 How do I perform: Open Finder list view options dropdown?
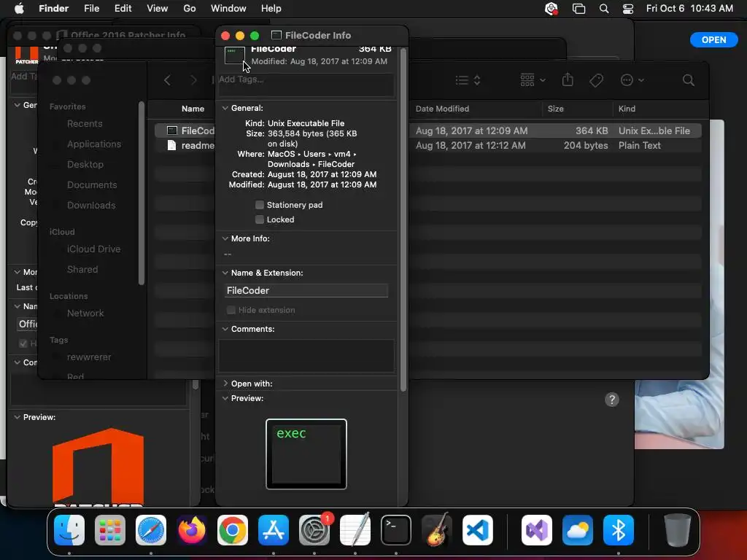[x=468, y=80]
